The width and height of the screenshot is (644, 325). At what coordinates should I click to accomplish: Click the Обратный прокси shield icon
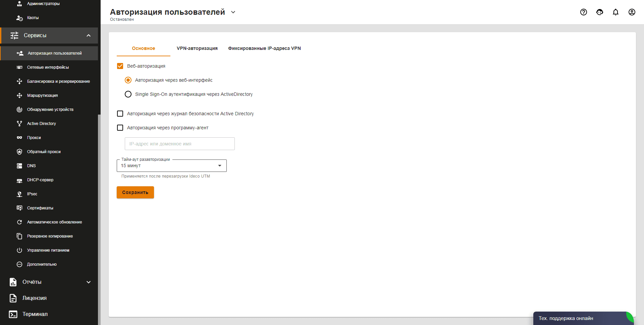pos(19,152)
